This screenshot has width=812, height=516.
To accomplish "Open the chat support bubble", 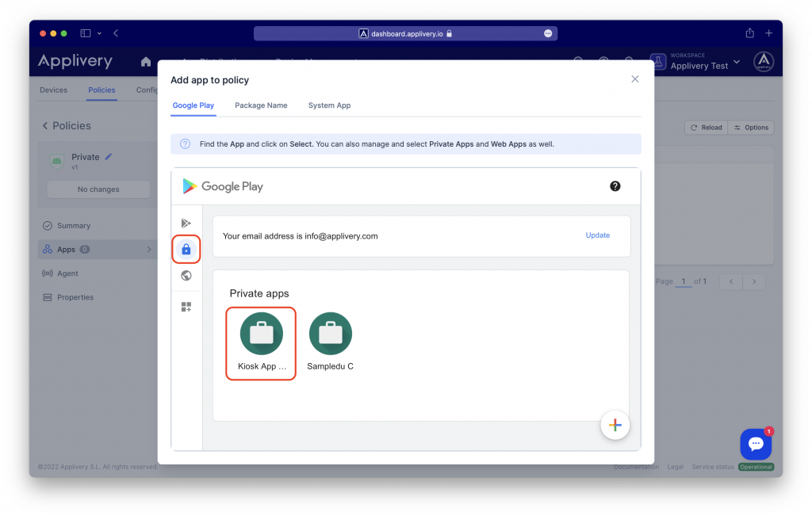I will coord(756,444).
